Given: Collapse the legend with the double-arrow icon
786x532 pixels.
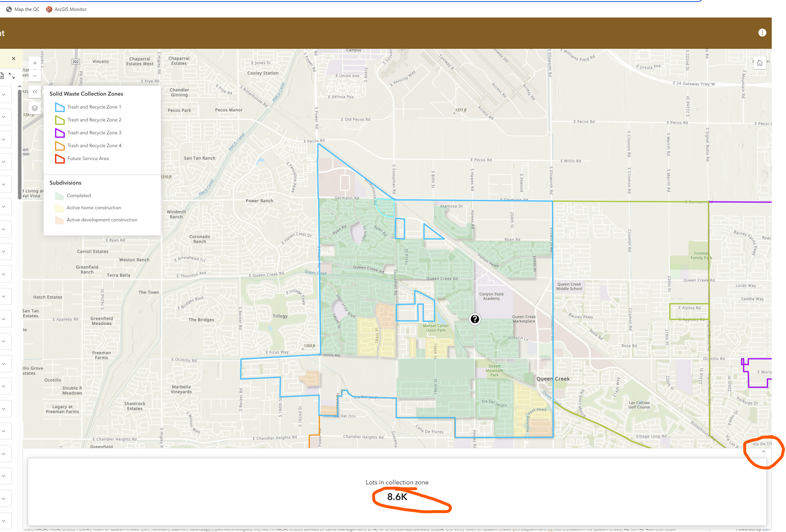Looking at the screenshot, I should (x=35, y=92).
